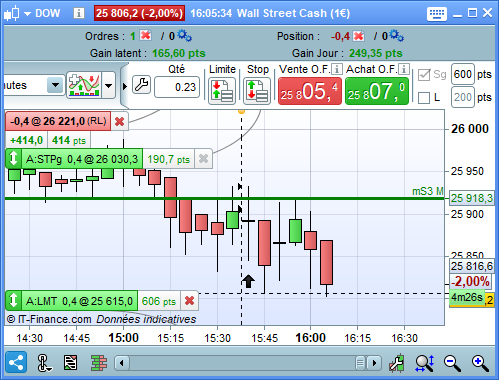Select the +414,0 profit label
The width and height of the screenshot is (499, 380).
tap(27, 140)
